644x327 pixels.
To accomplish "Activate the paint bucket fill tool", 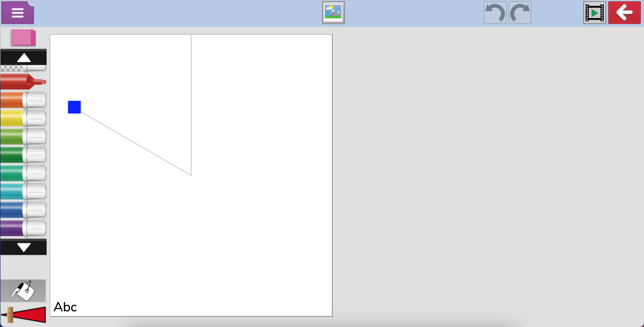I will pyautogui.click(x=23, y=291).
